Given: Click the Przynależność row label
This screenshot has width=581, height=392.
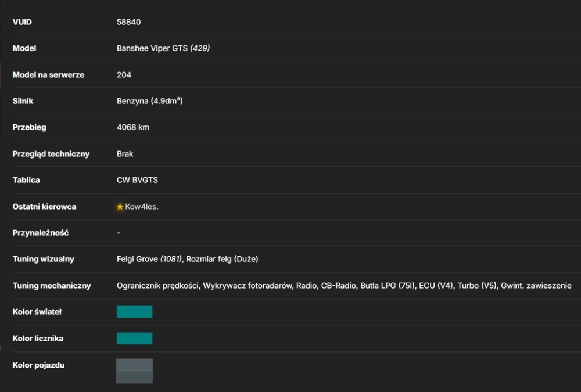Looking at the screenshot, I should tap(41, 233).
